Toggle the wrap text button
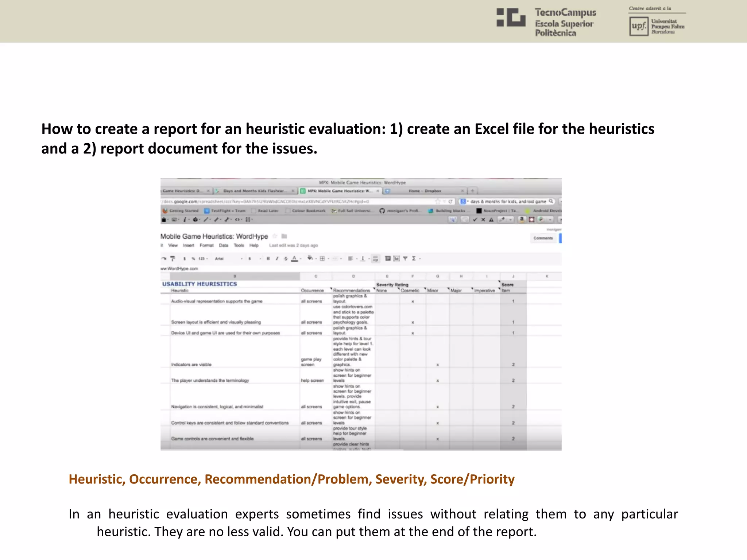Screen dimensions: 747x560 pyautogui.click(x=376, y=258)
